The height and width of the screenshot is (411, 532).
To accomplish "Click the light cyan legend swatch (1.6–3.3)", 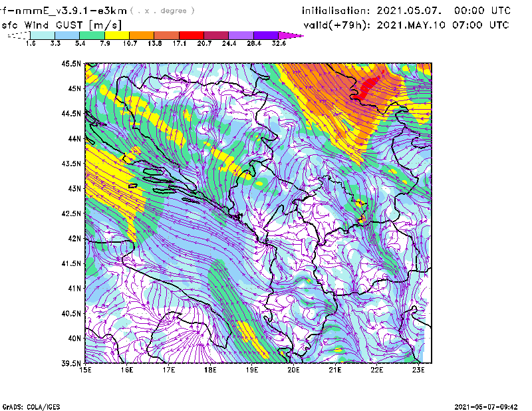I will pos(43,35).
